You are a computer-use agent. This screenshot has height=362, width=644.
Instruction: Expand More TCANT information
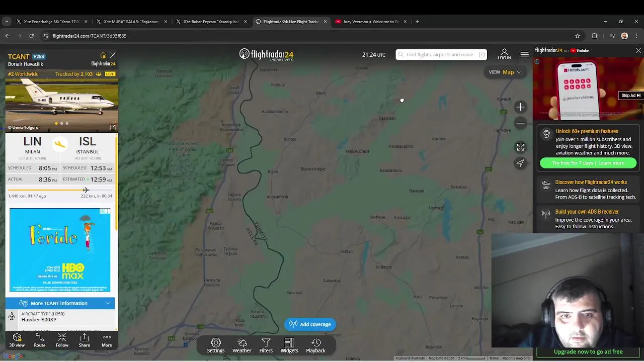click(x=60, y=303)
